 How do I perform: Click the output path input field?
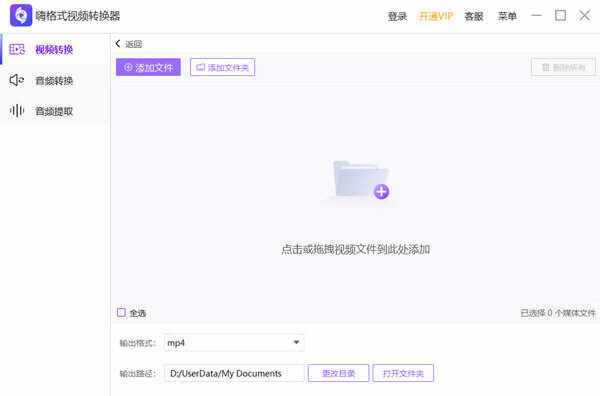[x=234, y=373]
